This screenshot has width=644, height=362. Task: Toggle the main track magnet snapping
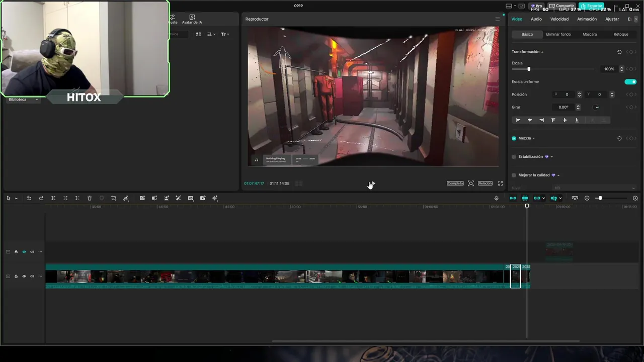click(x=513, y=198)
